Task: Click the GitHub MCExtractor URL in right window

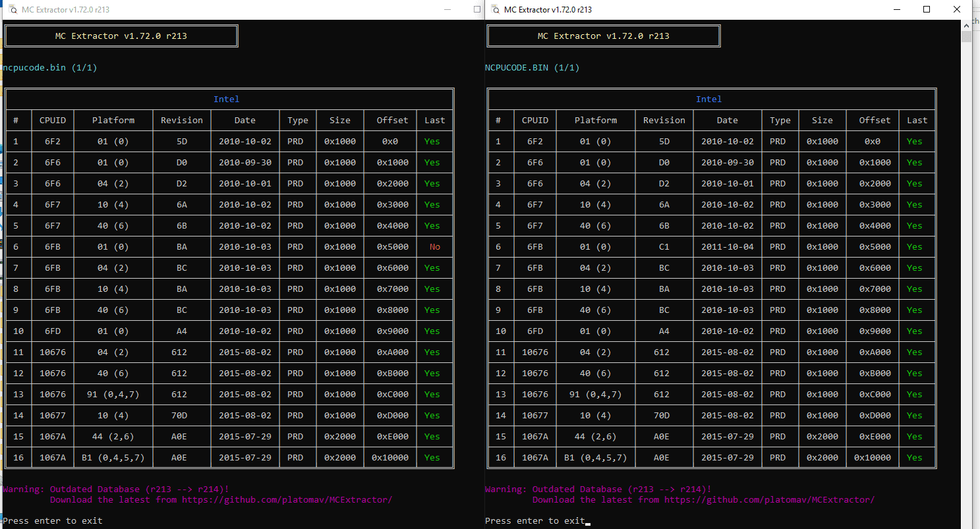Action: click(769, 500)
